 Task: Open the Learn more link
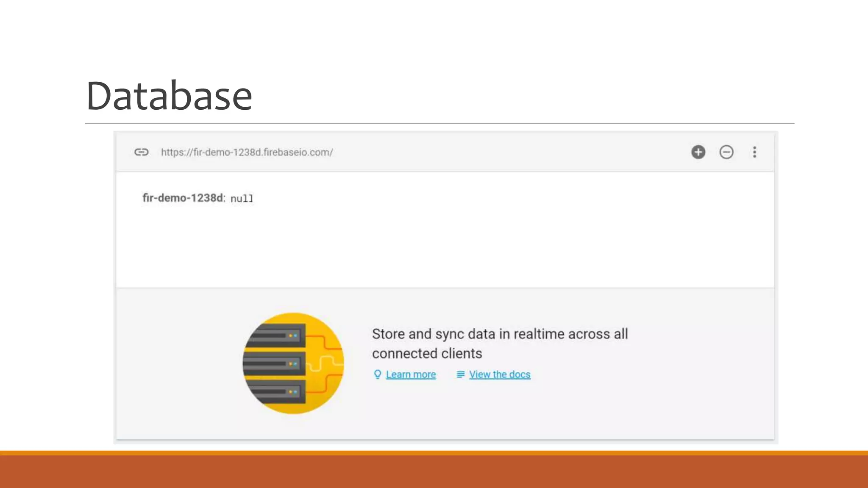tap(411, 374)
